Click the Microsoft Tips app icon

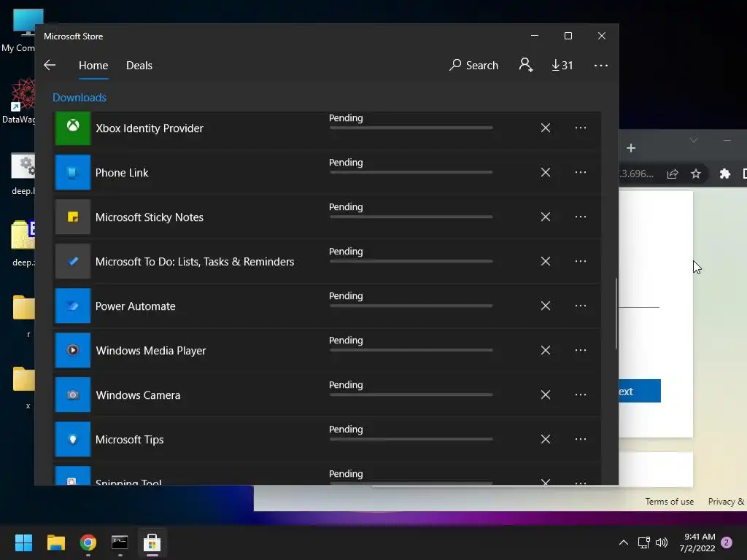[x=73, y=439]
